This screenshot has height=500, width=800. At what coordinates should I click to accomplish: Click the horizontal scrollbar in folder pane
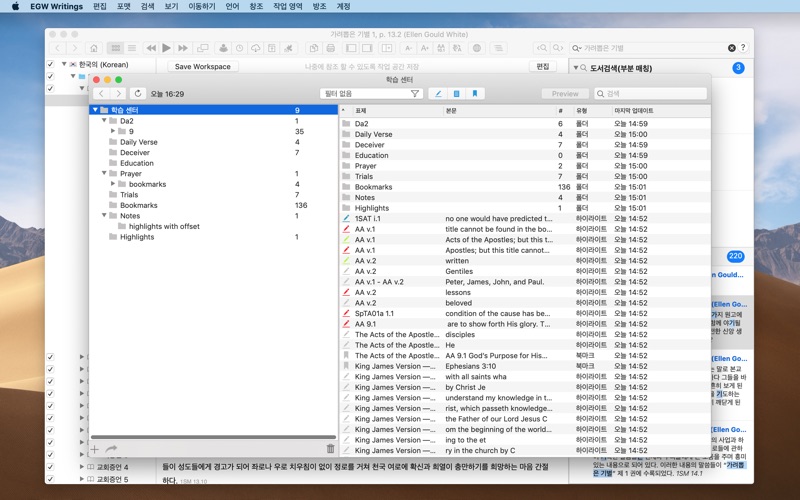[x=213, y=437]
